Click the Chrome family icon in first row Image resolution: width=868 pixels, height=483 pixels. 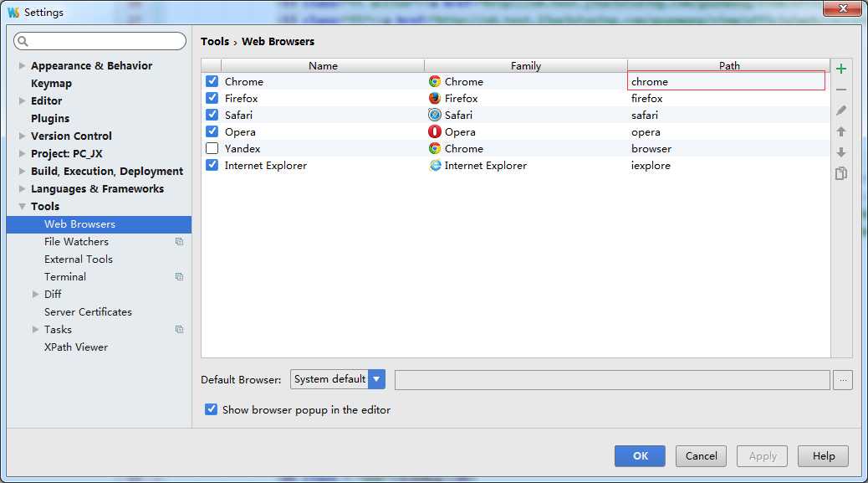435,81
